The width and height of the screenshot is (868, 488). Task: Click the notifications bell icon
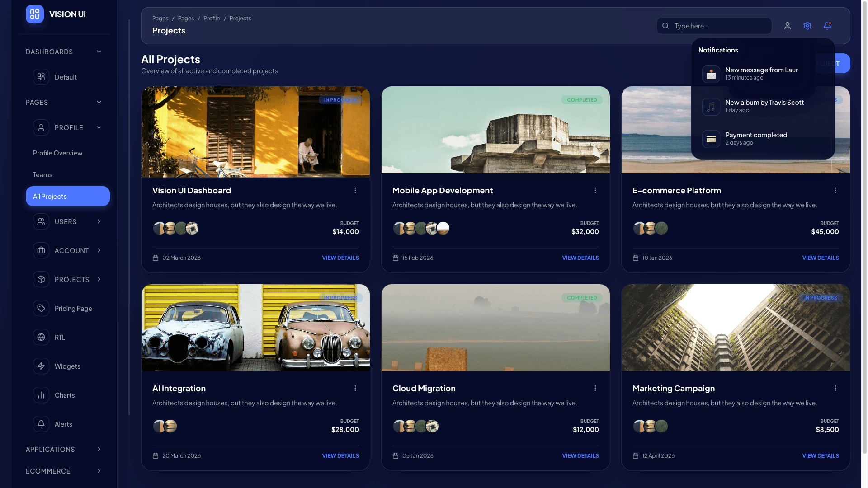pyautogui.click(x=827, y=26)
